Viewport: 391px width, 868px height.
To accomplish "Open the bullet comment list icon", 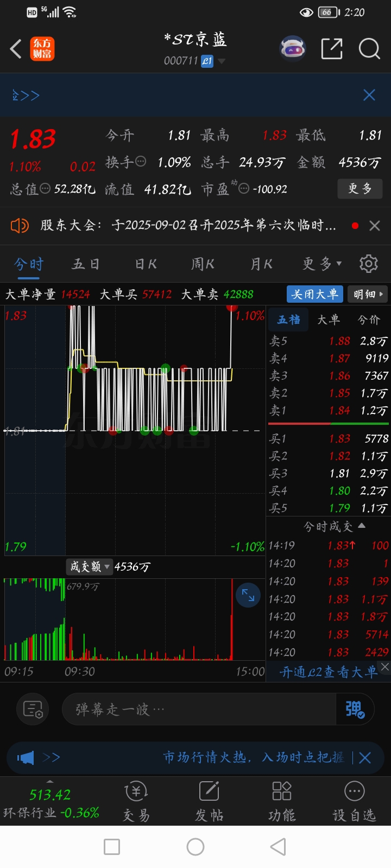I will [x=33, y=709].
